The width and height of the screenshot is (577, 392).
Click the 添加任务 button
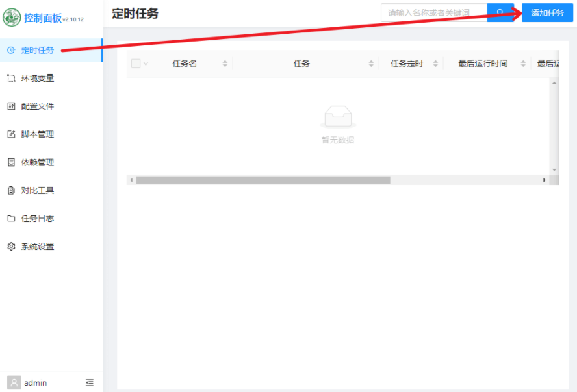pyautogui.click(x=547, y=13)
